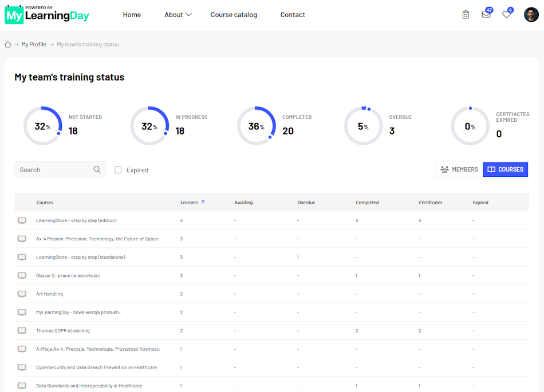The width and height of the screenshot is (544, 392).
Task: Focus the Search input field
Action: tap(60, 169)
